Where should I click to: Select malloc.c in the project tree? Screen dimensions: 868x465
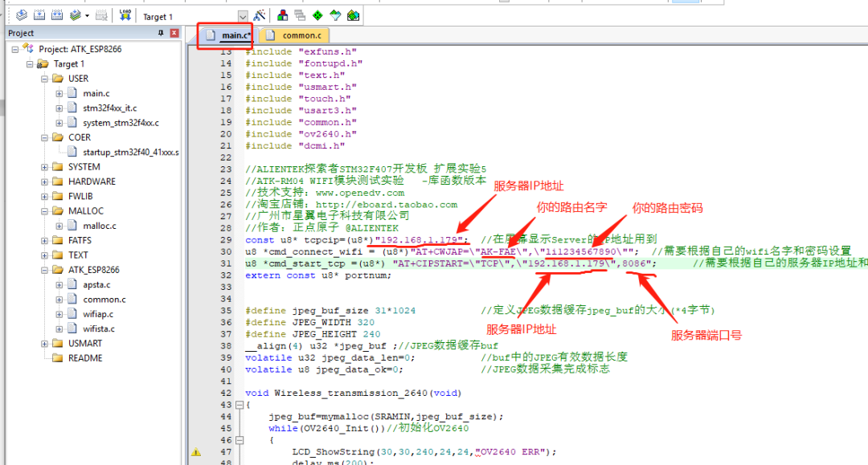pyautogui.click(x=100, y=226)
